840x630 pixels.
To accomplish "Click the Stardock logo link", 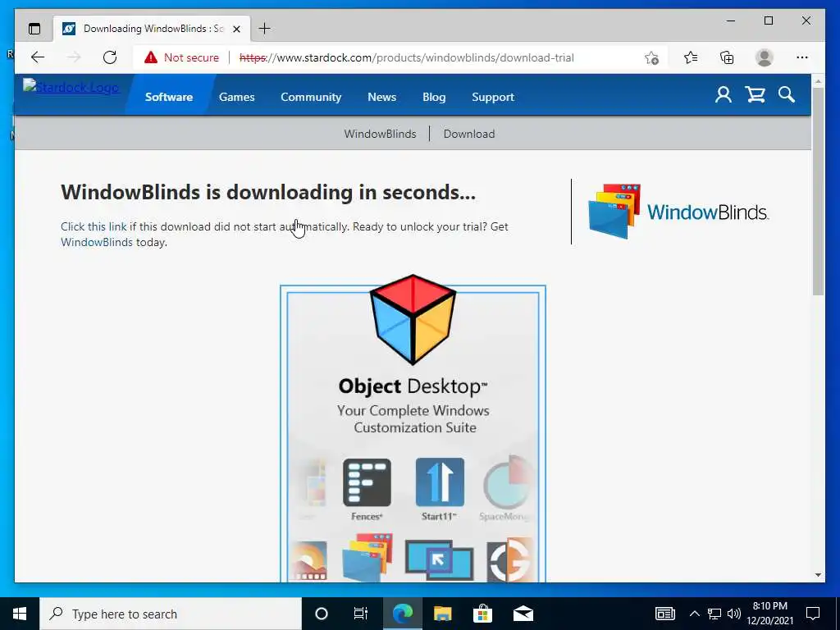I will 71,87.
